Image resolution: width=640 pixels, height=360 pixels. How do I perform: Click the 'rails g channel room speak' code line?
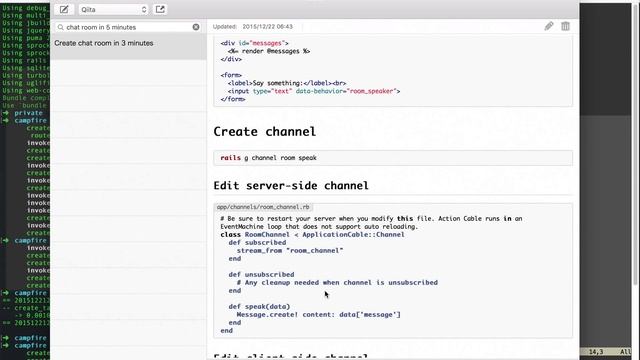point(269,158)
